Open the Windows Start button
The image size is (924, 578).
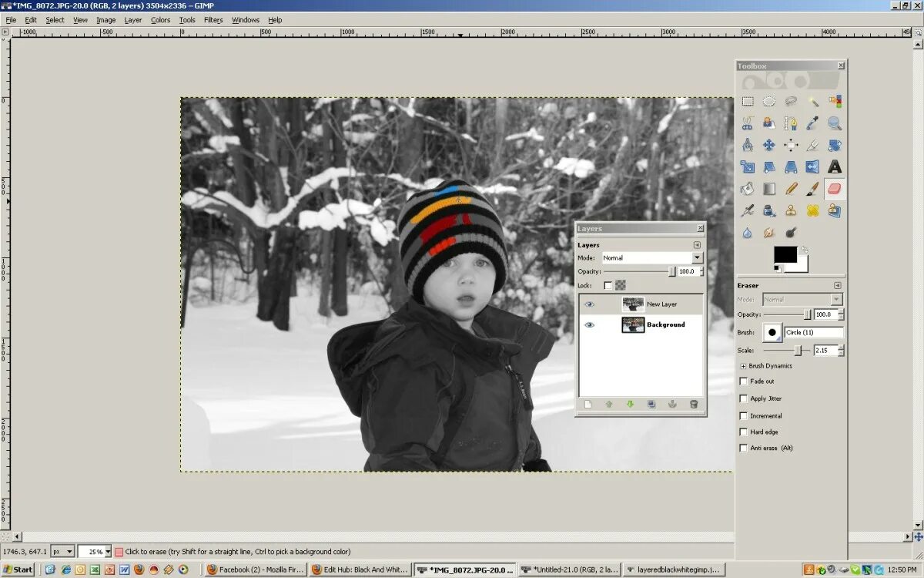(18, 570)
